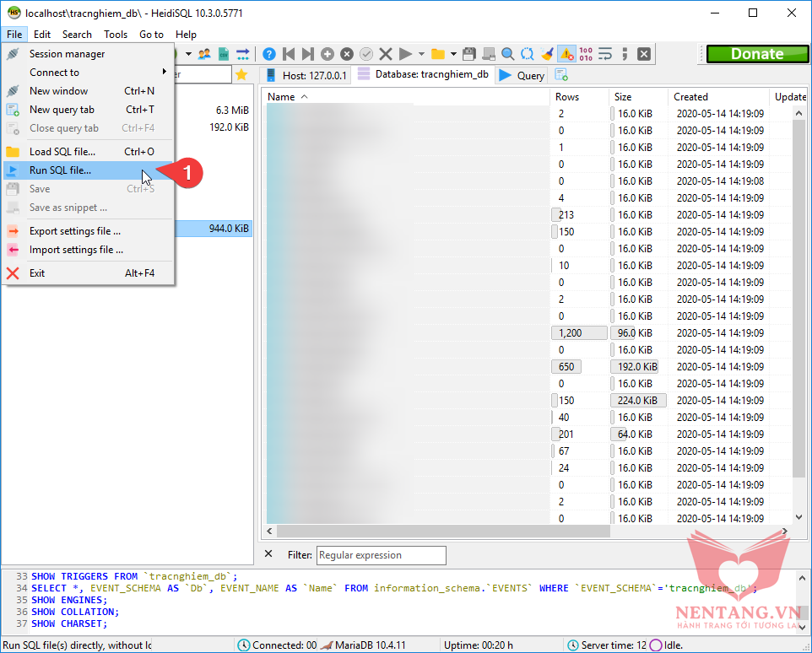This screenshot has width=812, height=653.
Task: Click the new query tab plus icon
Action: [x=561, y=75]
